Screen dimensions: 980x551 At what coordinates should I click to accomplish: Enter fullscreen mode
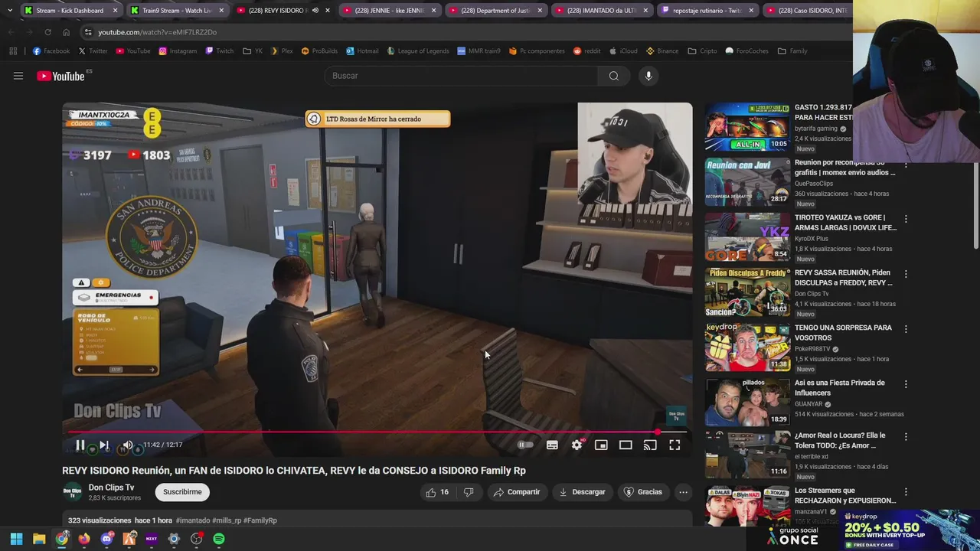point(675,445)
